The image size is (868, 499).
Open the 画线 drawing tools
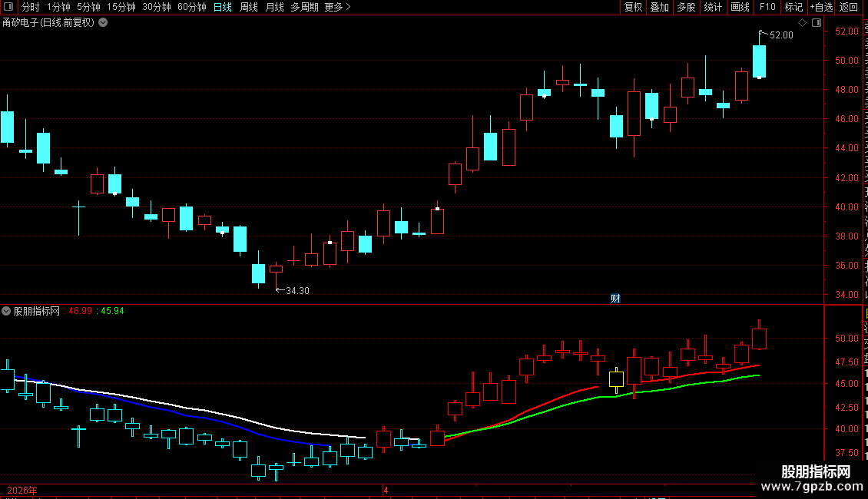pyautogui.click(x=740, y=7)
